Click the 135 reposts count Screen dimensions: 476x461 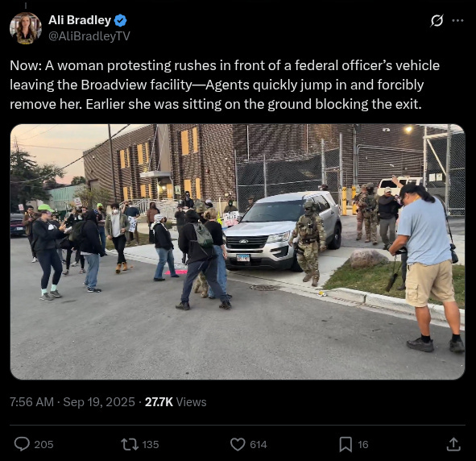click(x=151, y=445)
